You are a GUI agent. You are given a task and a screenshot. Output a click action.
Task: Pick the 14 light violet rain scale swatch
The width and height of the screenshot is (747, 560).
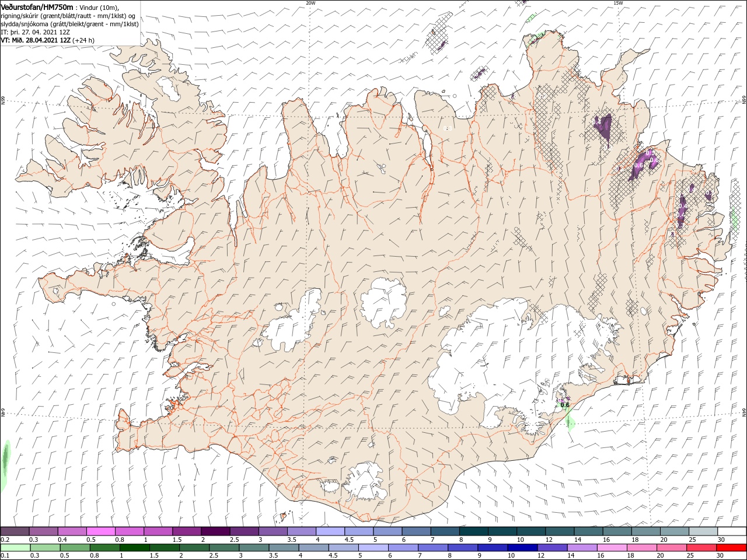[582, 548]
